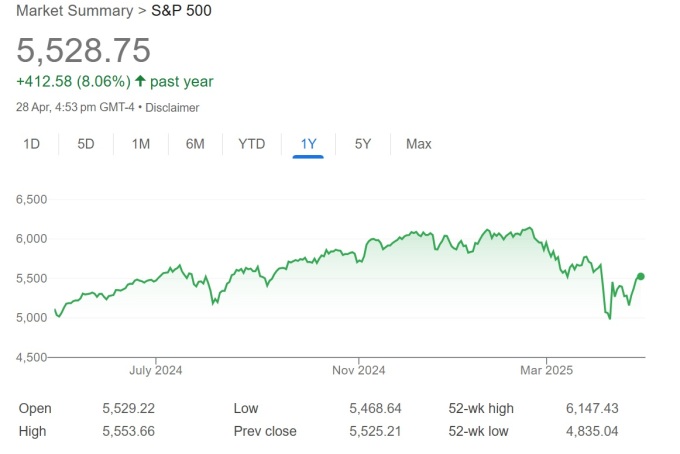
Task: Click the green up-arrow trend icon
Action: (x=140, y=82)
